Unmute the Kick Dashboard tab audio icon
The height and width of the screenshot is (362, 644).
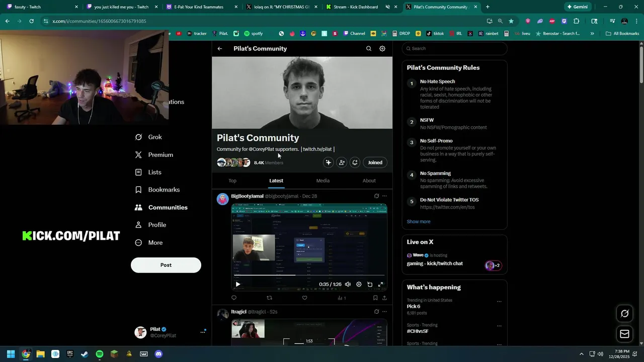(387, 7)
